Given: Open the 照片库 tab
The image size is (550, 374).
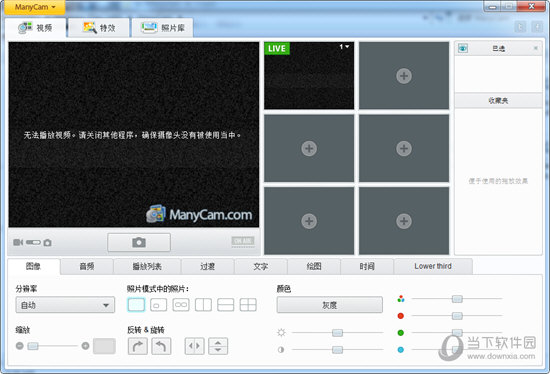Looking at the screenshot, I should pos(163,28).
